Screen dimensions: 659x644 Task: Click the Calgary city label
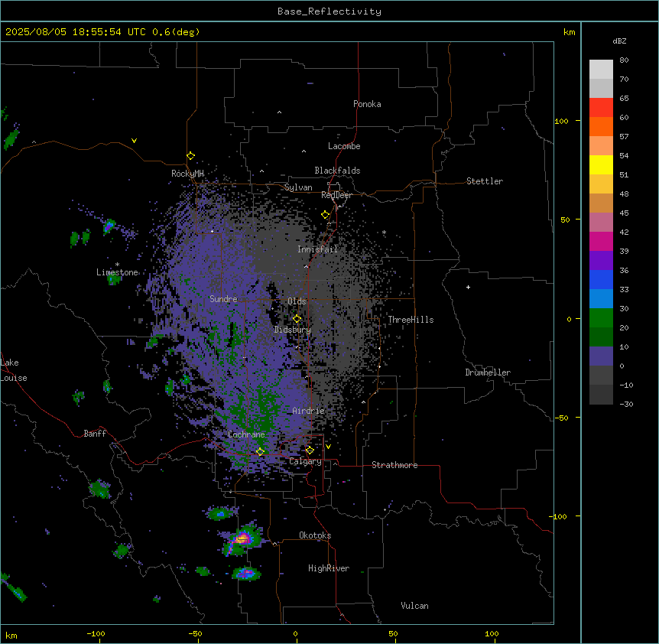[305, 461]
